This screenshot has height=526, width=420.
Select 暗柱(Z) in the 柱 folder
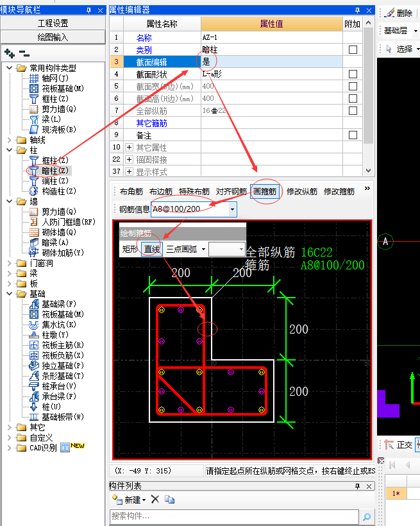point(55,171)
